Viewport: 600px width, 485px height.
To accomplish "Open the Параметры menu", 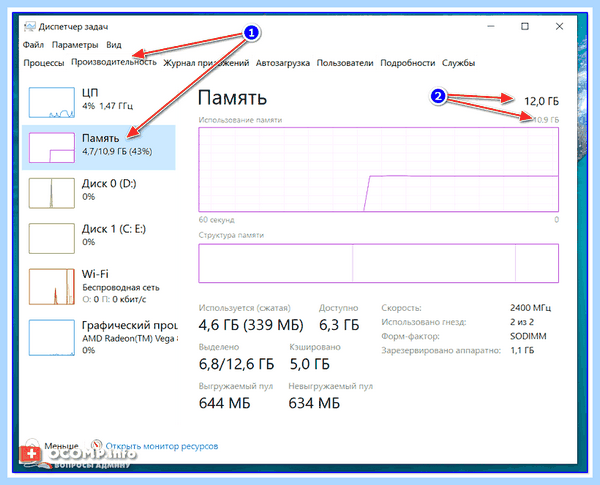I will tap(75, 45).
